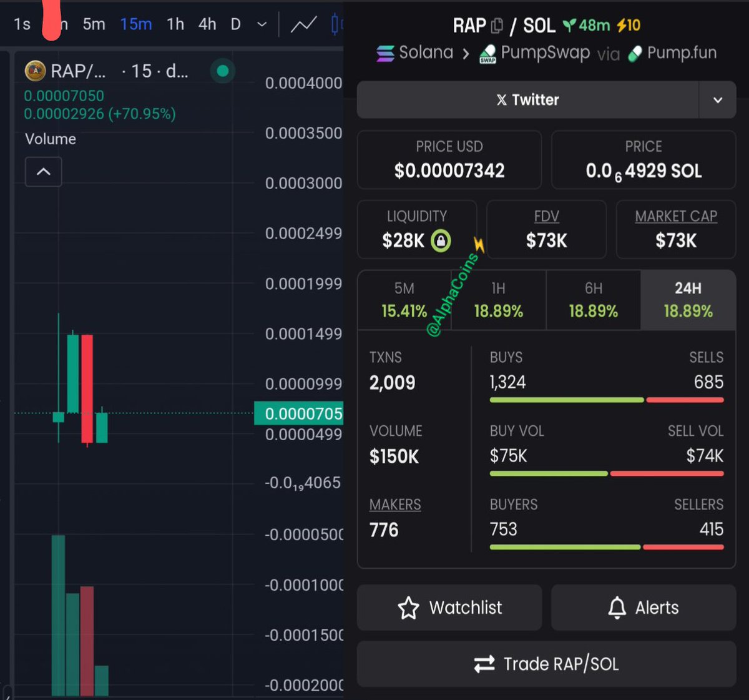Click the TXNS value 2,009
The width and height of the screenshot is (749, 700).
[x=392, y=383]
